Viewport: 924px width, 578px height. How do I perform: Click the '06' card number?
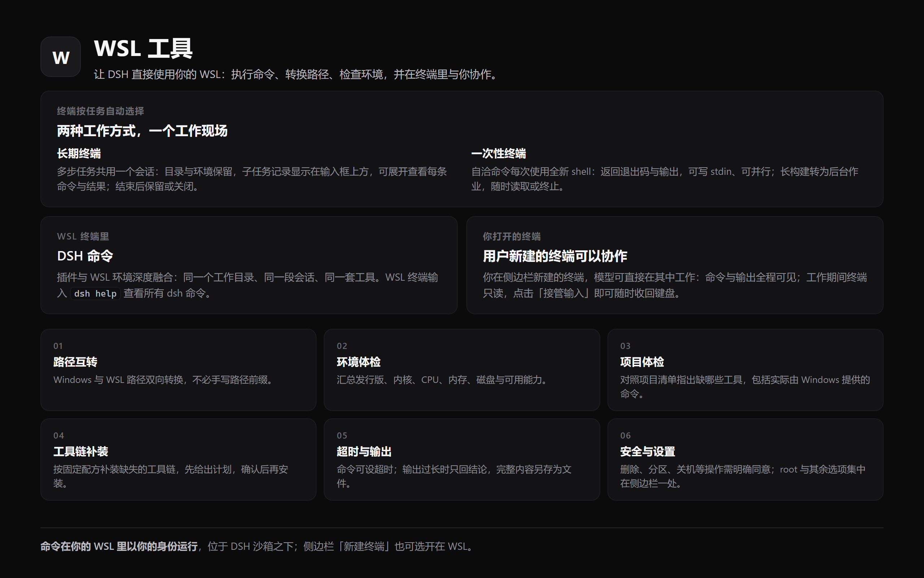click(626, 436)
